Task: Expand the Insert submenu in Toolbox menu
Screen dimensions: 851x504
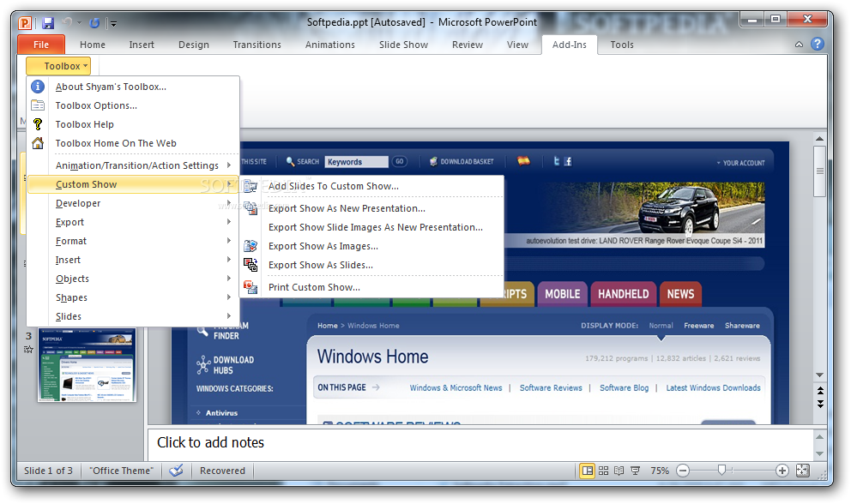Action: (133, 260)
